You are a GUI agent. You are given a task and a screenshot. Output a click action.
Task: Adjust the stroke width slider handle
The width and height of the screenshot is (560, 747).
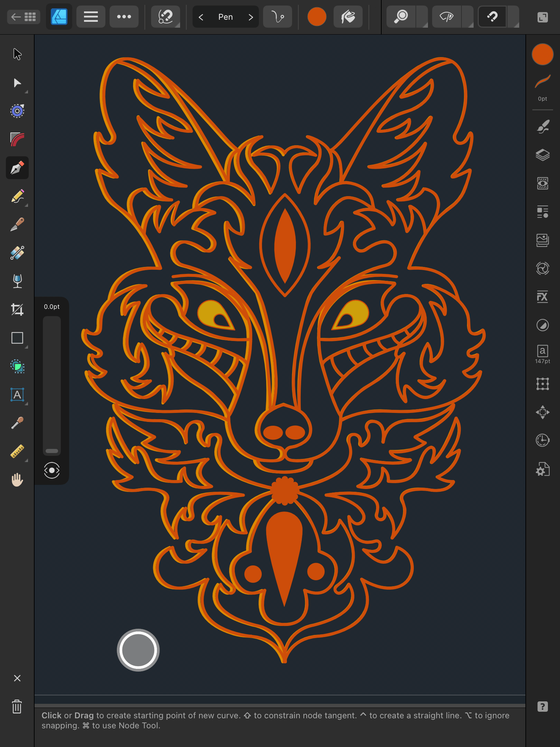pos(52,451)
